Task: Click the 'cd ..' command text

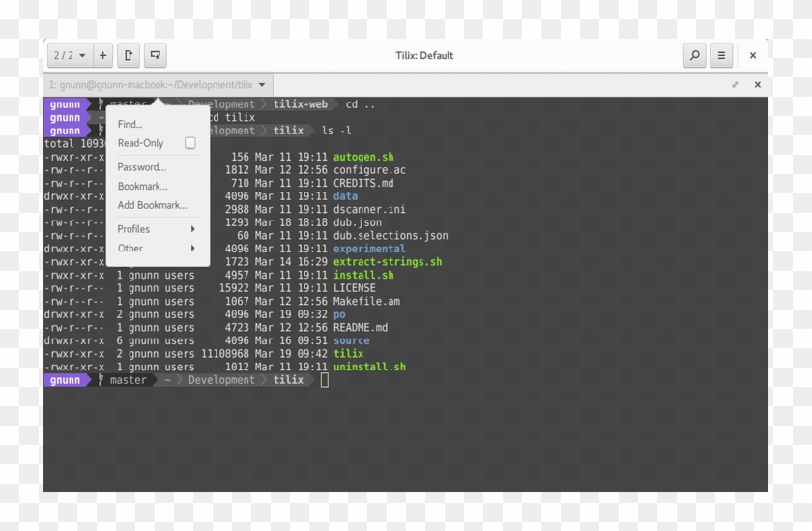Action: pos(360,104)
